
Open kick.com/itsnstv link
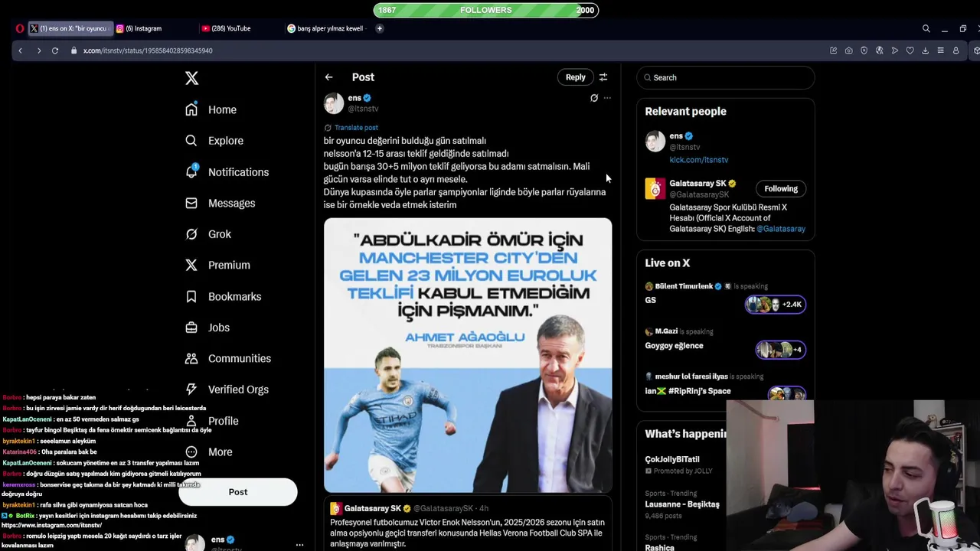click(699, 160)
